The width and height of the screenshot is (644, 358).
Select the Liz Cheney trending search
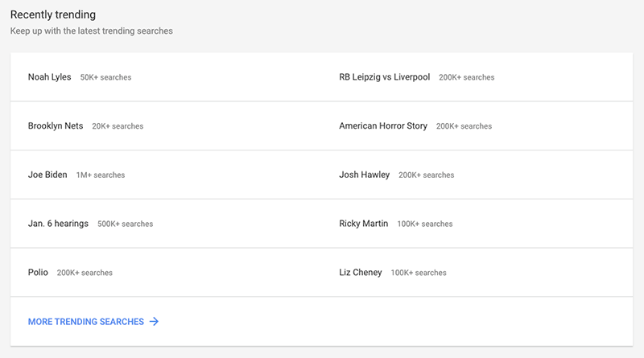pyautogui.click(x=360, y=273)
